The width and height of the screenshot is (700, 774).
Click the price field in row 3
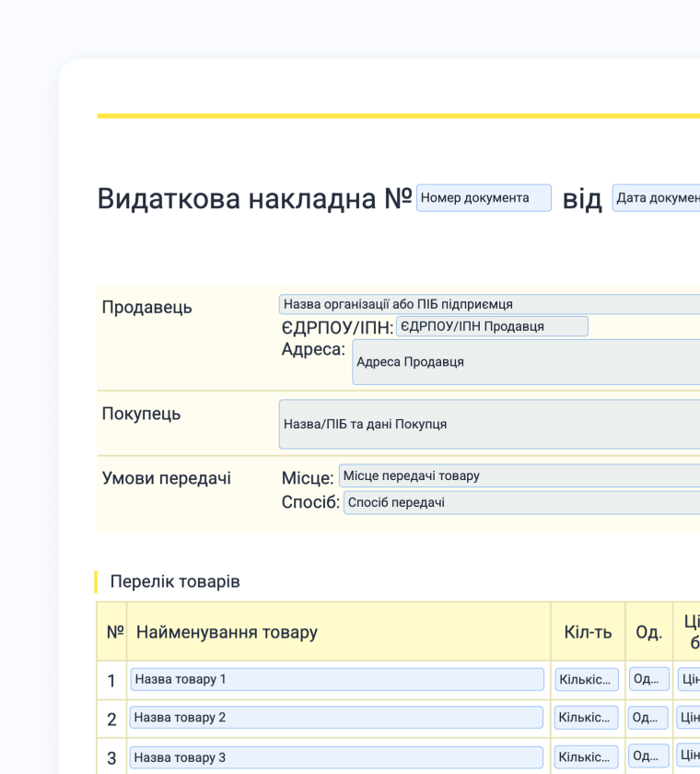tap(688, 756)
